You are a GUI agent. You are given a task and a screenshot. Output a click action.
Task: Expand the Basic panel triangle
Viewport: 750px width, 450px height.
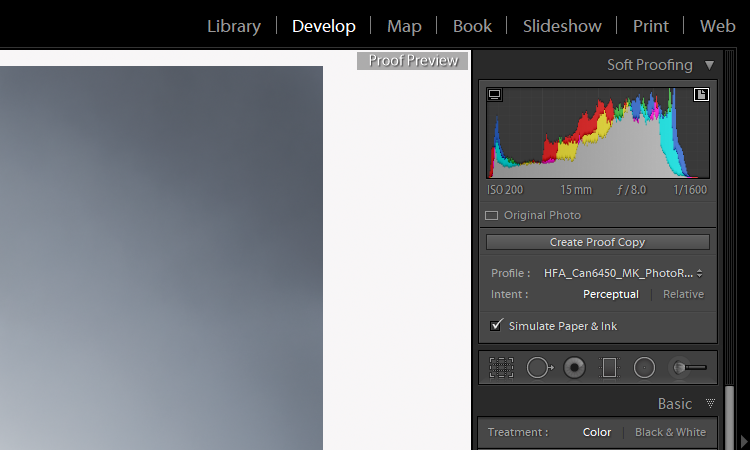pyautogui.click(x=710, y=404)
